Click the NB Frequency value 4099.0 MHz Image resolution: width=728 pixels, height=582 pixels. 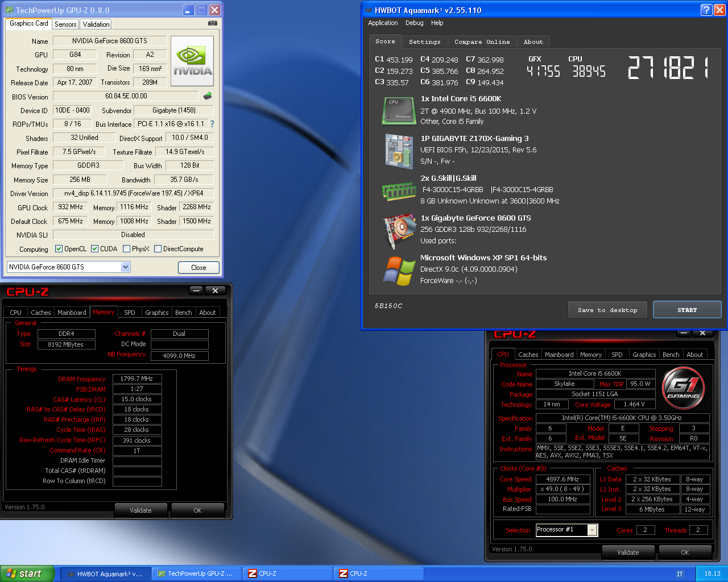pos(179,356)
